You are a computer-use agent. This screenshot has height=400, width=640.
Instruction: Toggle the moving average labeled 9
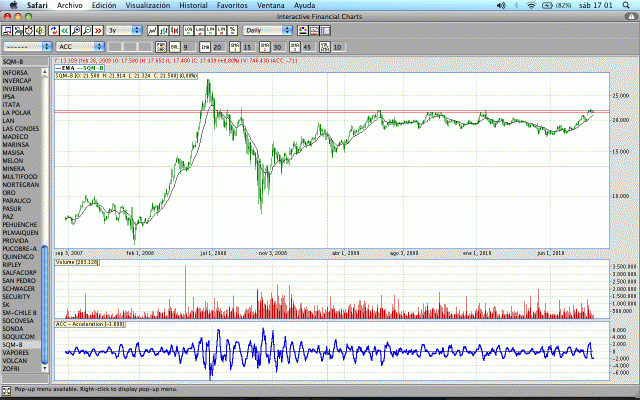click(x=185, y=47)
